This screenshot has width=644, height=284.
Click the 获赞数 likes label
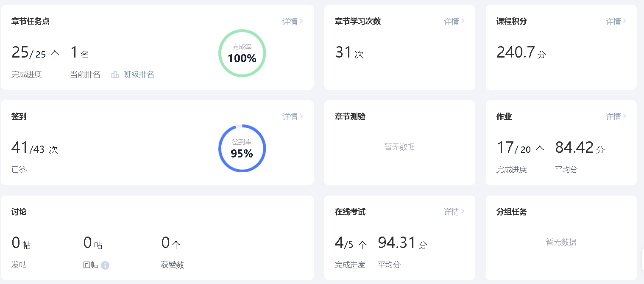point(172,265)
